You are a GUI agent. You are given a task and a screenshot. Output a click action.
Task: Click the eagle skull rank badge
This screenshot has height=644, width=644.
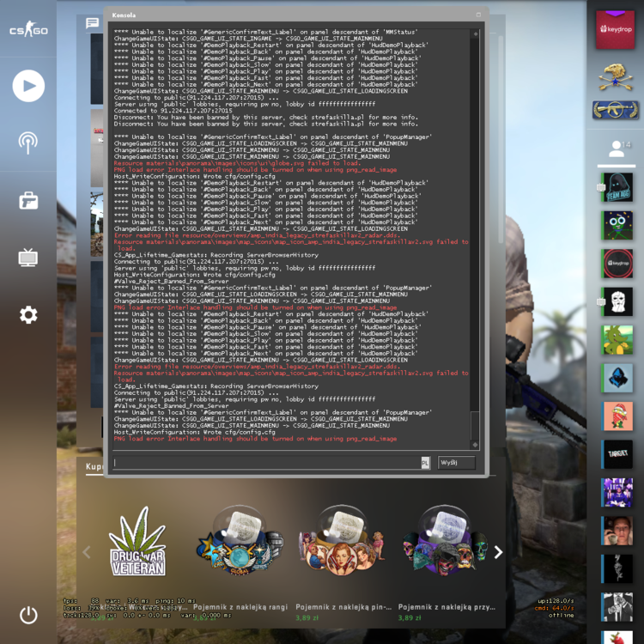click(616, 76)
